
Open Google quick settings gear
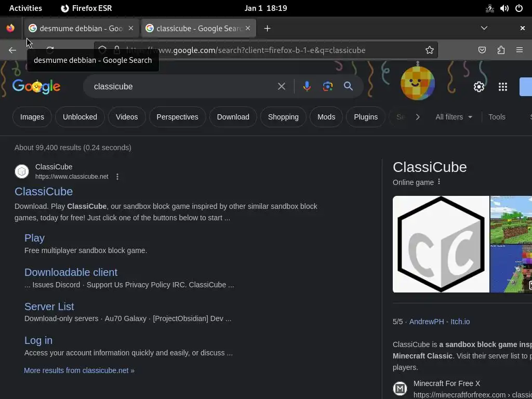pyautogui.click(x=478, y=87)
